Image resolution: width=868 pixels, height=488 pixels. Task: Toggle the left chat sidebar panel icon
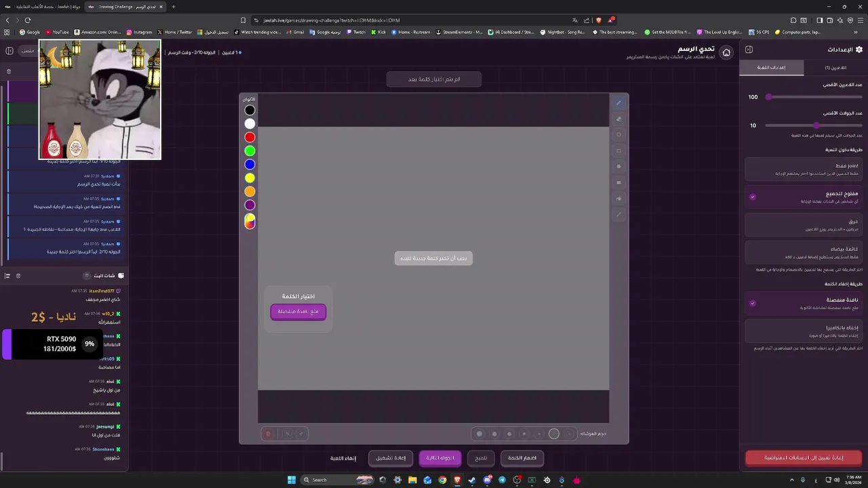(9, 51)
